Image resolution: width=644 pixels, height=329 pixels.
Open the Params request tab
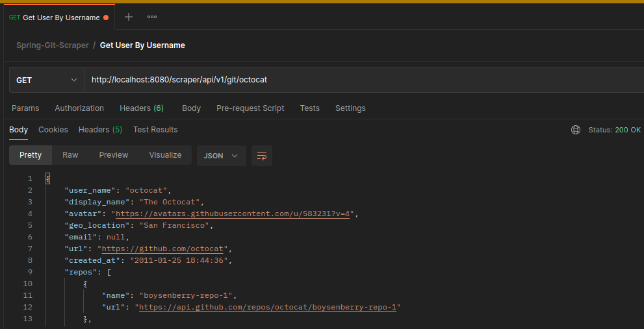point(25,108)
